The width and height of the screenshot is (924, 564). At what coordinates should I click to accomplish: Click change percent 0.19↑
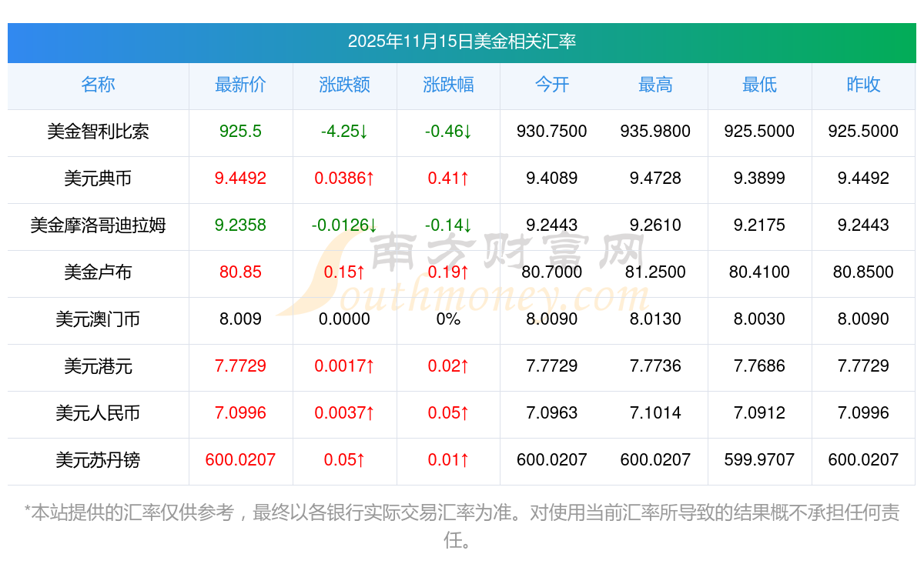tap(448, 272)
